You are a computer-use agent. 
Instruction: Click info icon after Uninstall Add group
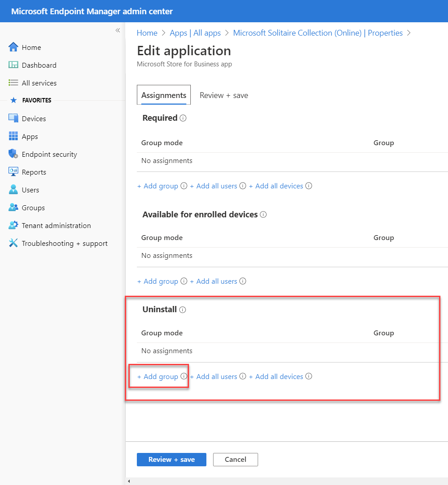click(184, 376)
